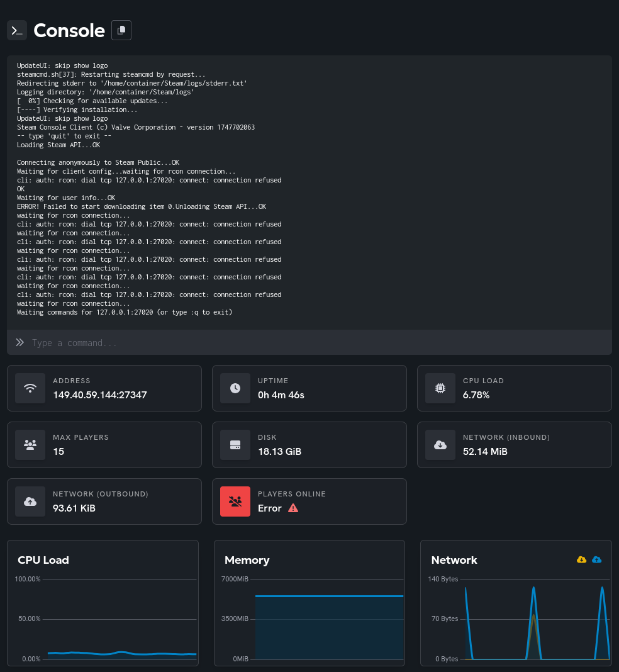Click the CPU Load chart title
Screen dimensions: 619x672
(x=43, y=560)
